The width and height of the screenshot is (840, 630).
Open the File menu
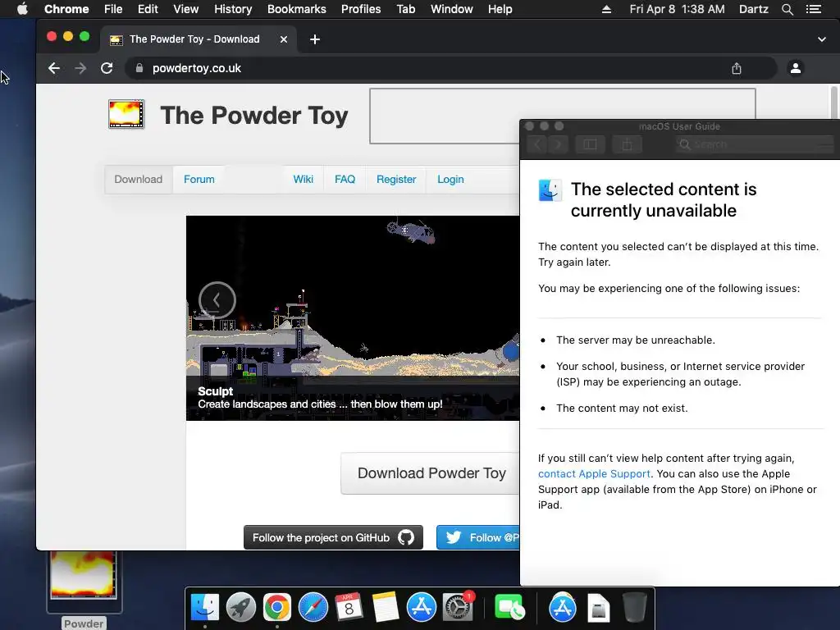click(x=113, y=9)
